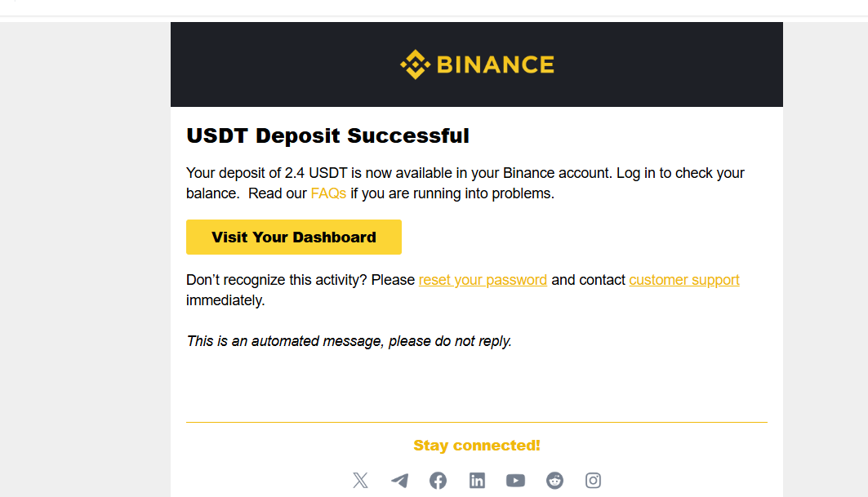Image resolution: width=868 pixels, height=497 pixels.
Task: Click the BINANCE wordmark text in header
Action: click(x=496, y=64)
